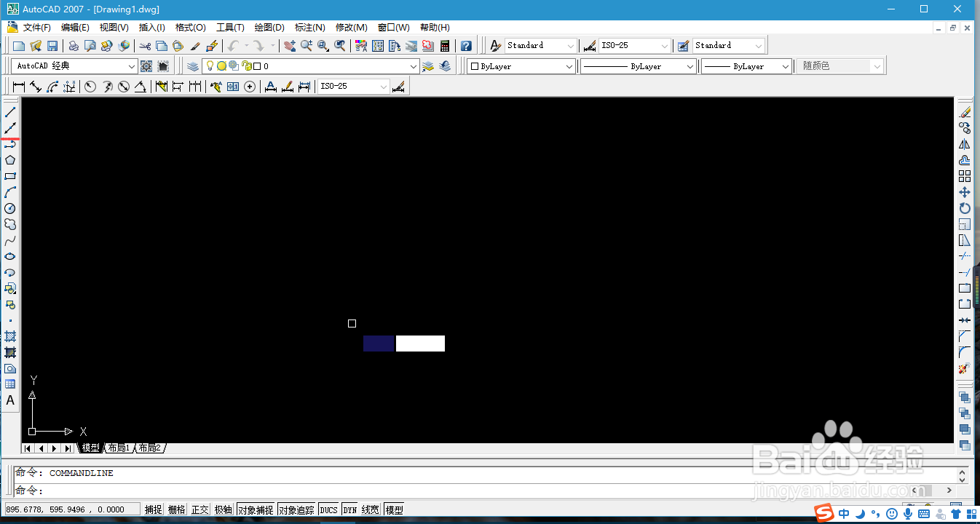Click the Pan realtime hand icon
The width and height of the screenshot is (980, 524).
pyautogui.click(x=290, y=46)
